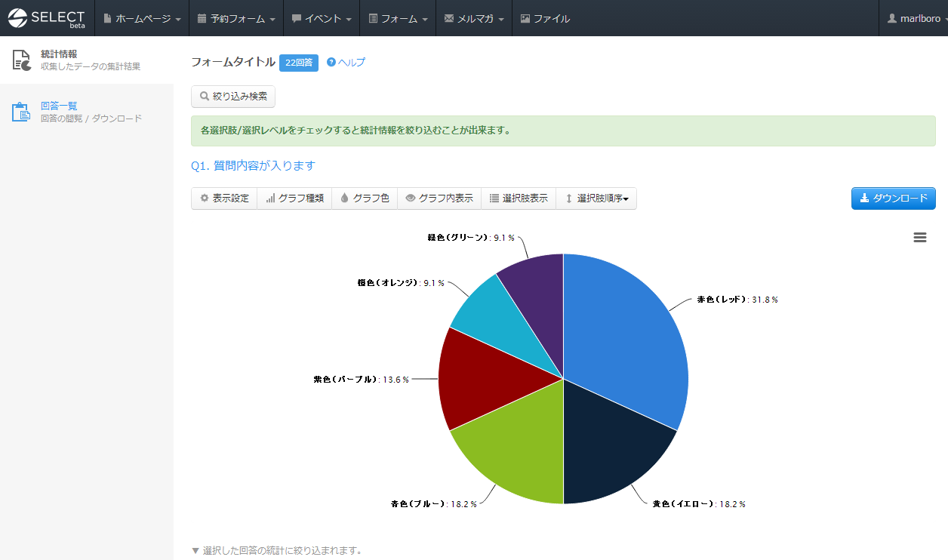Expand the ホームページ menu

142,18
